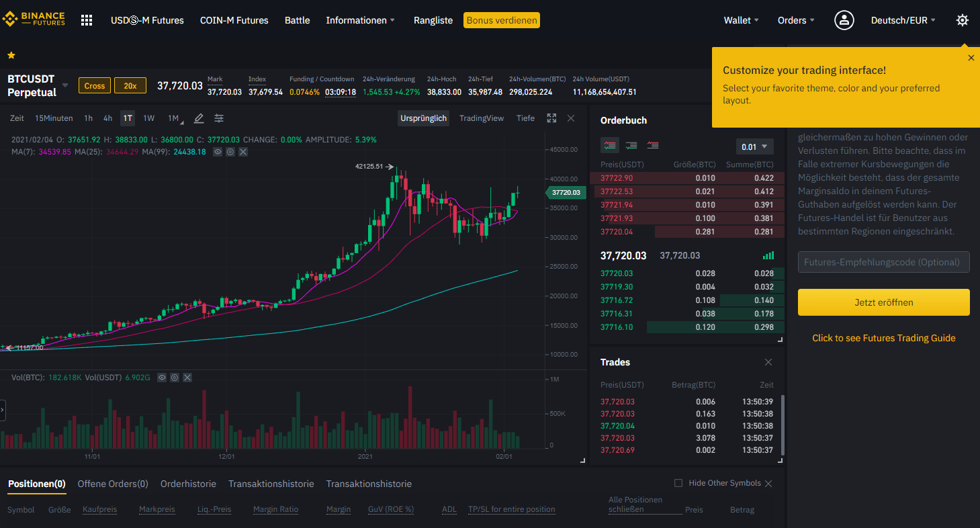Open the USDⓈ-M Futures menu
Viewport: 980px width, 528px height.
coord(147,20)
